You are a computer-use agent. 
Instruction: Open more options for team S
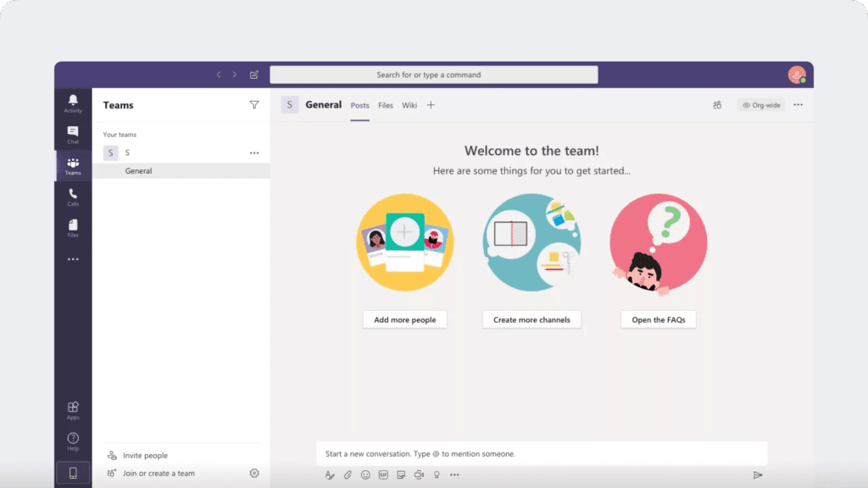pos(254,152)
